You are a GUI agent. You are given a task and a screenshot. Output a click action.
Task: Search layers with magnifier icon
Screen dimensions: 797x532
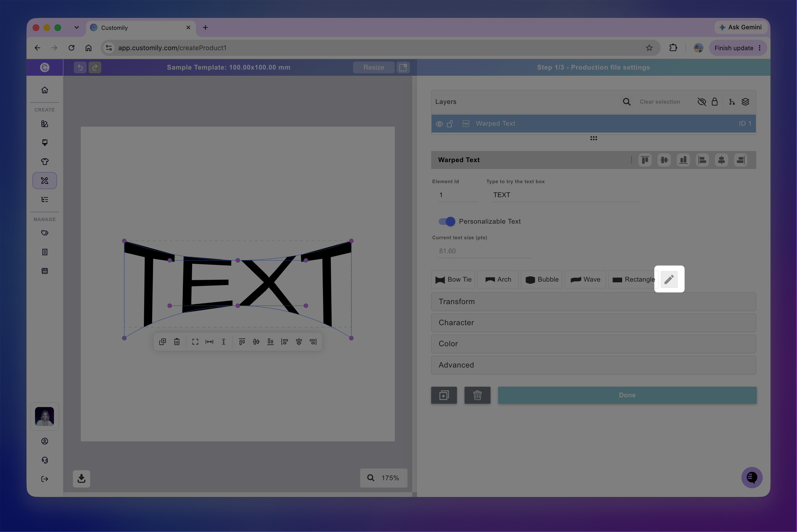pos(627,102)
